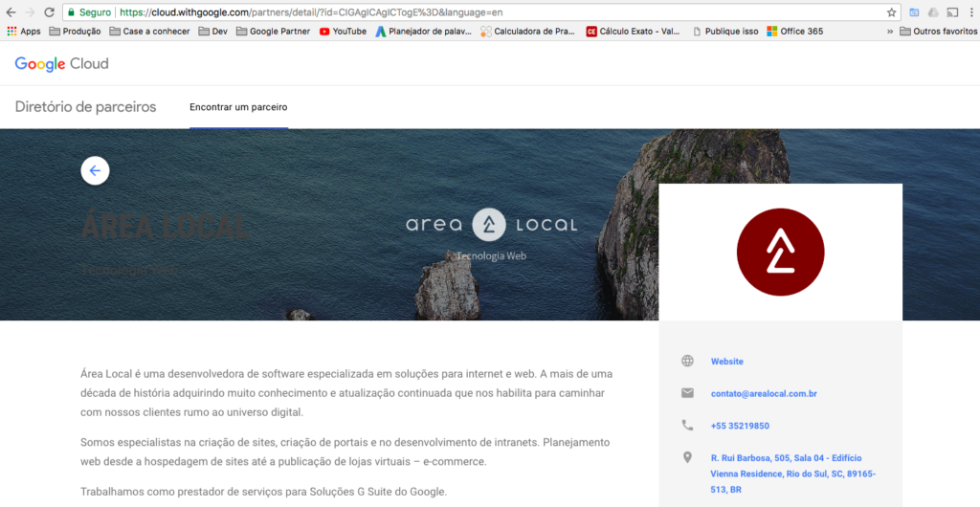
Task: Click the browser back arrow
Action: click(x=11, y=12)
